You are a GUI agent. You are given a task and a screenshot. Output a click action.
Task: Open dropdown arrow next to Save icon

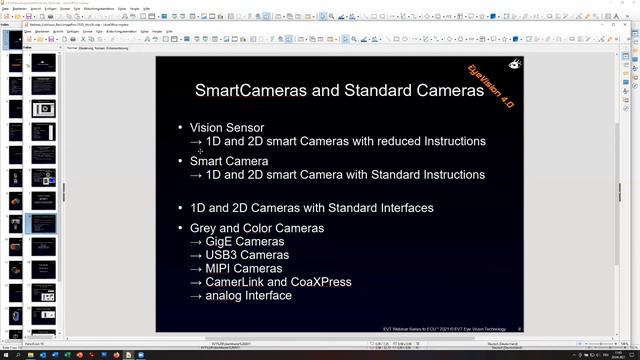57,40
